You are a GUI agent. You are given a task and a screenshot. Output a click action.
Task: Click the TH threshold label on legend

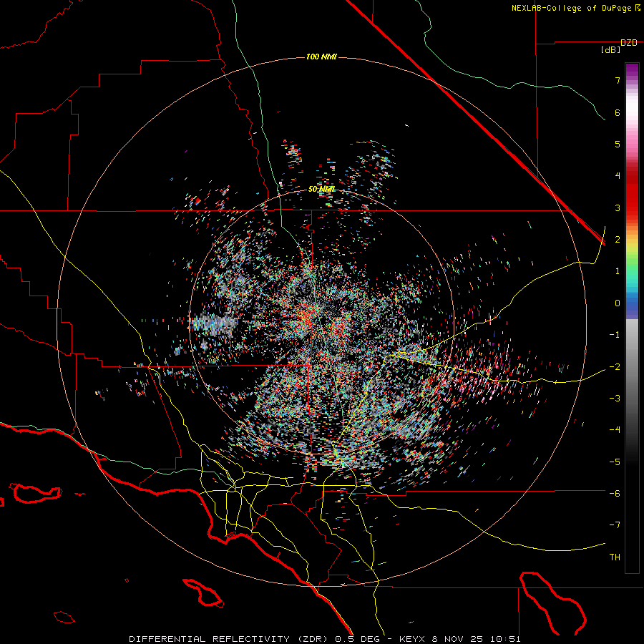(x=615, y=557)
